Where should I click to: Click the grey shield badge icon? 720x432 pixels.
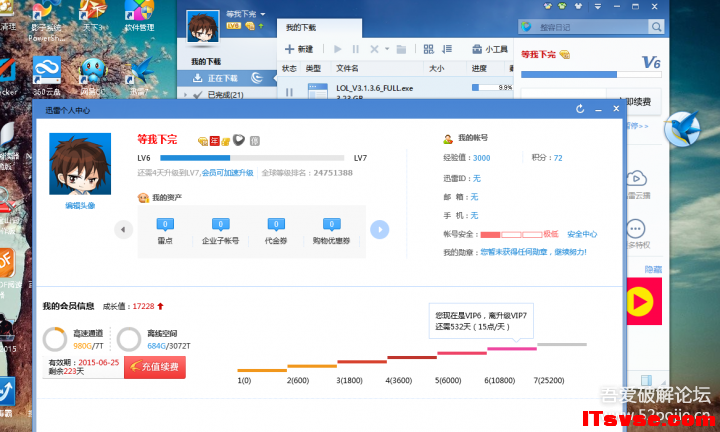[239, 140]
